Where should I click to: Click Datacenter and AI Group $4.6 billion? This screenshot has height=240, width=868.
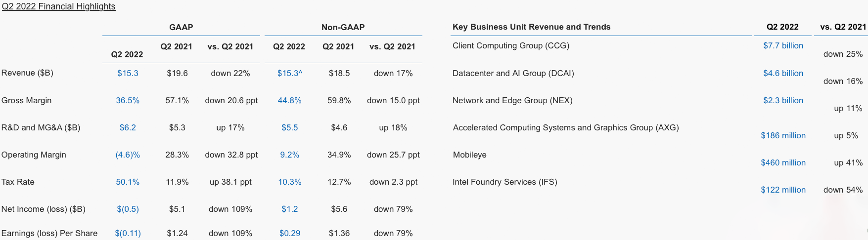click(x=783, y=73)
